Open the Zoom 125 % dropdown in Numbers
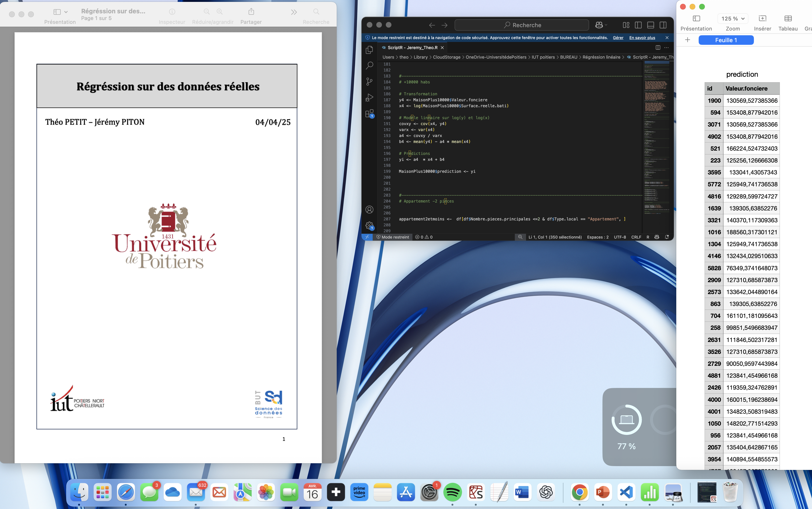This screenshot has height=509, width=812. pos(733,19)
